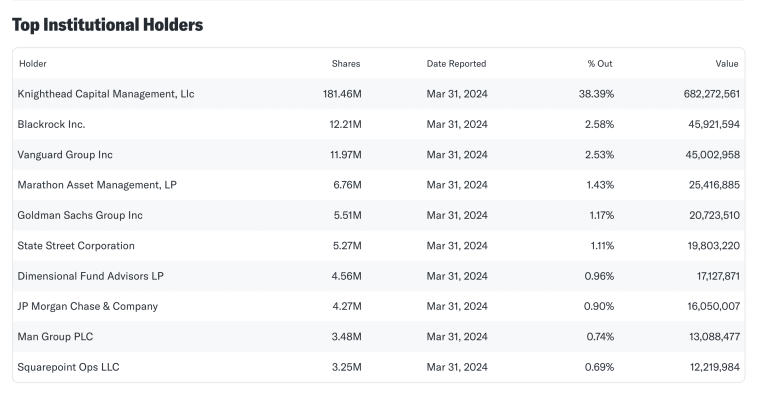760x399 pixels.
Task: Click the date in the State Street row
Action: click(x=457, y=246)
